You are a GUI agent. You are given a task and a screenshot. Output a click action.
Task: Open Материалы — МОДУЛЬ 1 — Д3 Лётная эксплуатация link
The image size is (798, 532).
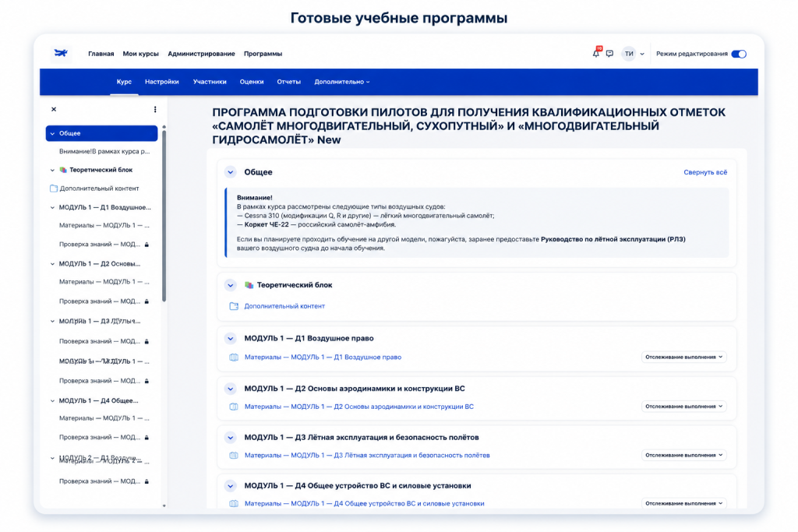point(367,455)
